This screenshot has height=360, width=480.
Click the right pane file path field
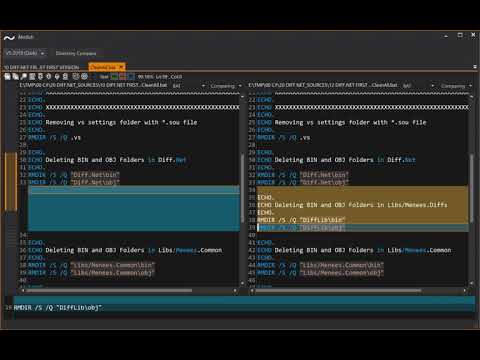[x=323, y=86]
